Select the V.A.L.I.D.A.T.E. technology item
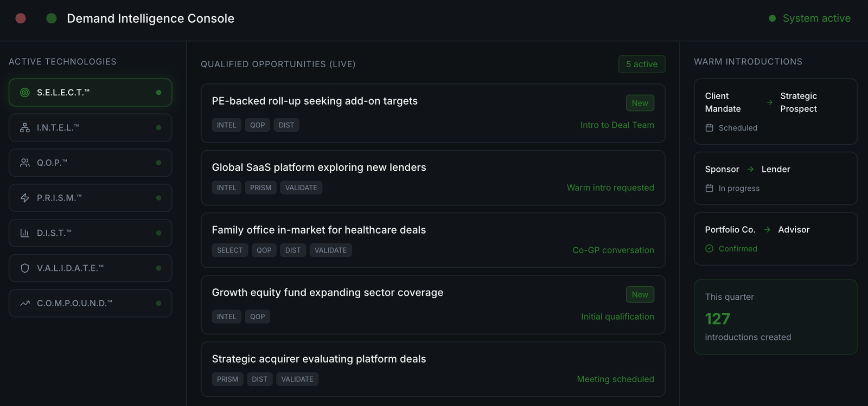868x406 pixels. [x=90, y=268]
